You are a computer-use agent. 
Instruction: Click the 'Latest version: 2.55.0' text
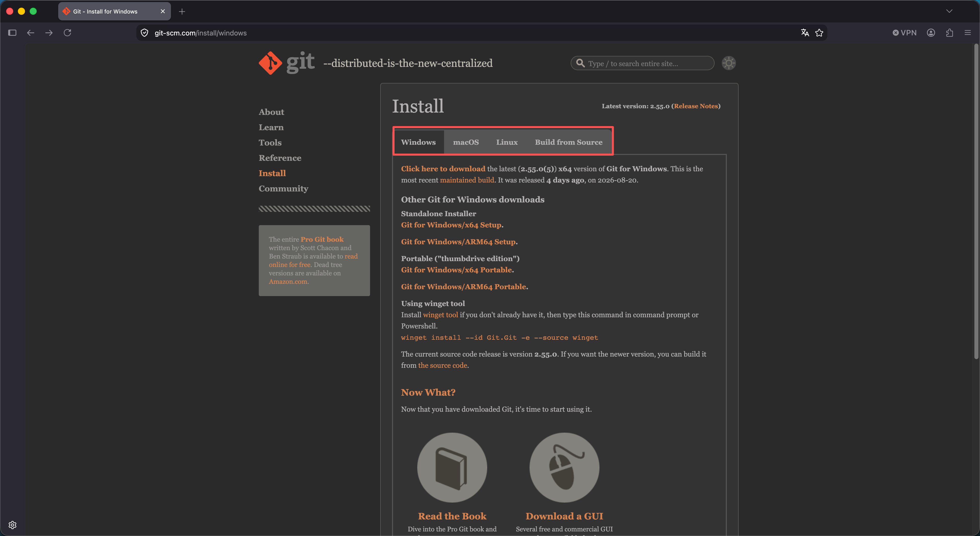[x=635, y=106]
